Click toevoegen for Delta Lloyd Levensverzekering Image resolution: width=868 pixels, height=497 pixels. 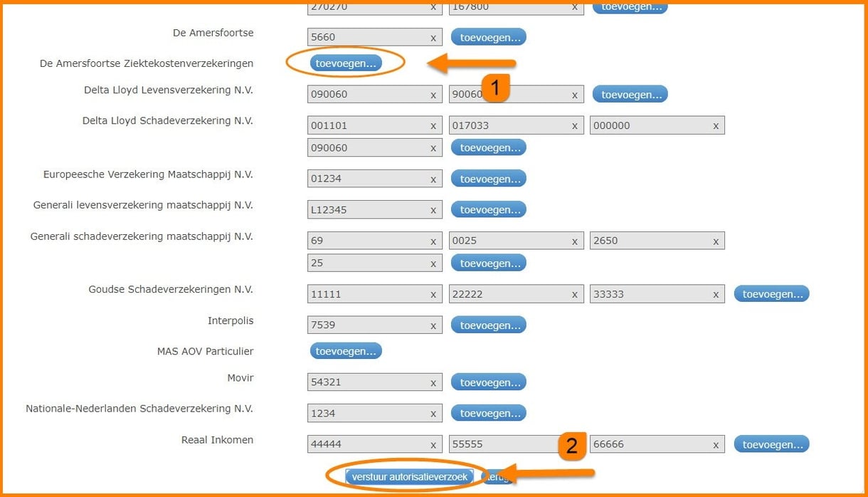[630, 94]
